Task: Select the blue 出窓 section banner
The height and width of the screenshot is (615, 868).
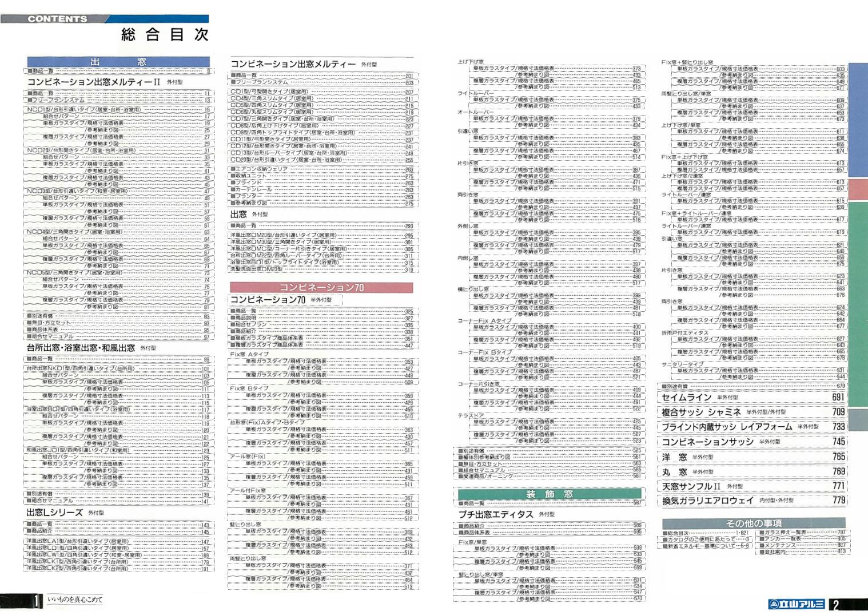Action: 118,62
